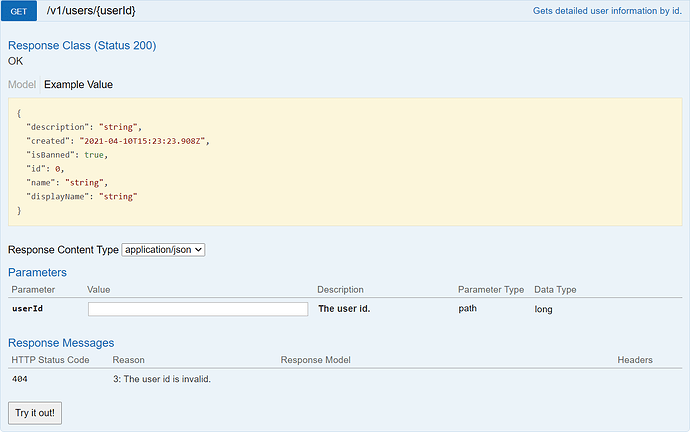Click 'Gets detailed user information by id.' link

(607, 11)
